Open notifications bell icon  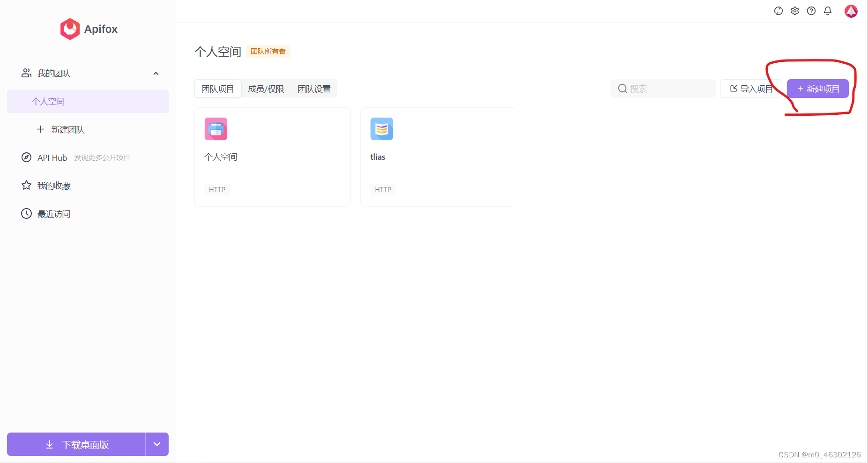click(828, 11)
